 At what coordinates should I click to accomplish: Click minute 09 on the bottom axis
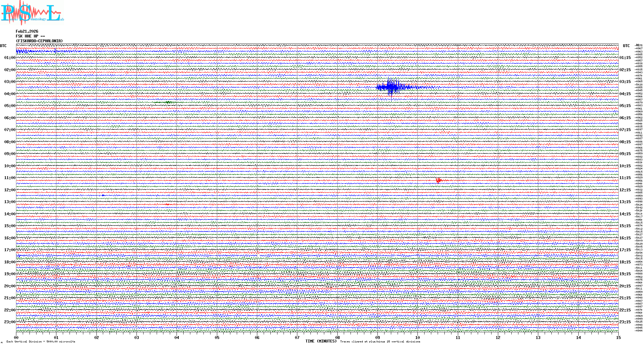point(377,338)
